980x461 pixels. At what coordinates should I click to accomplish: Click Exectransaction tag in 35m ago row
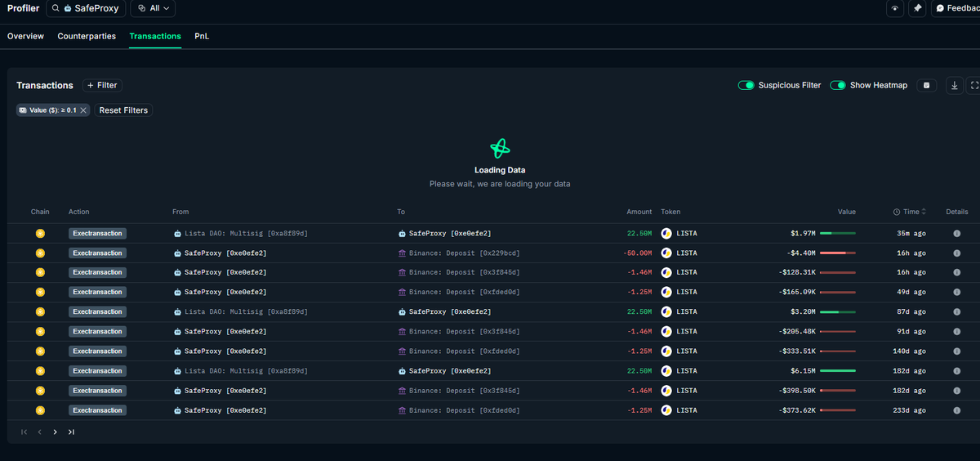pos(97,234)
